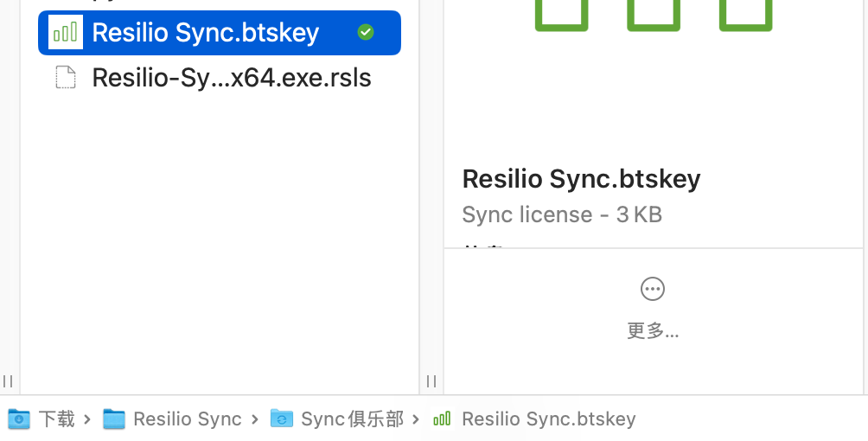Click Resilio Sync.btskey in path bar
Screen dimensions: 868x441
pos(549,419)
